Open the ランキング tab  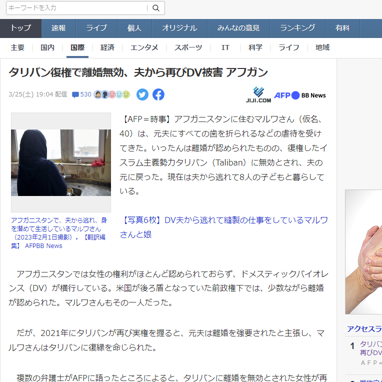click(x=298, y=28)
